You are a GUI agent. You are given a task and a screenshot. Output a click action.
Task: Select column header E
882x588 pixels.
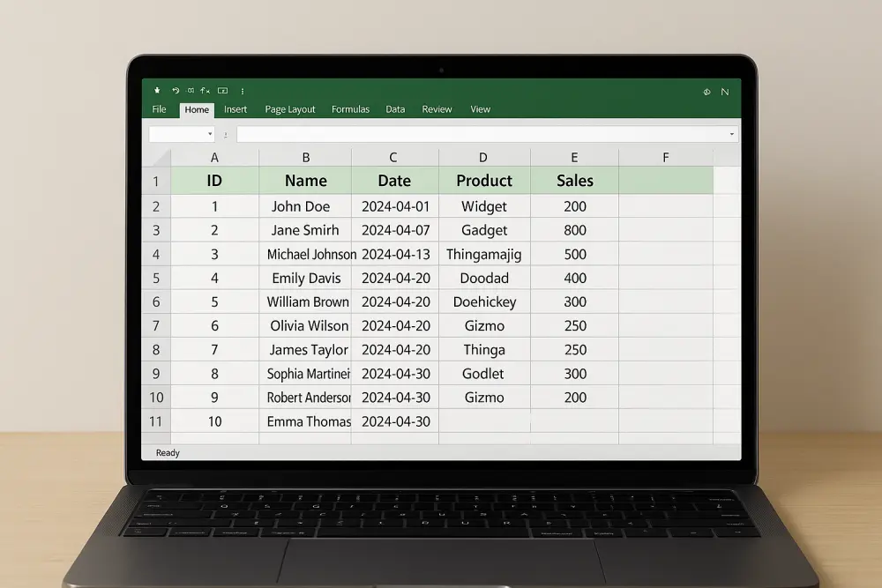[574, 157]
